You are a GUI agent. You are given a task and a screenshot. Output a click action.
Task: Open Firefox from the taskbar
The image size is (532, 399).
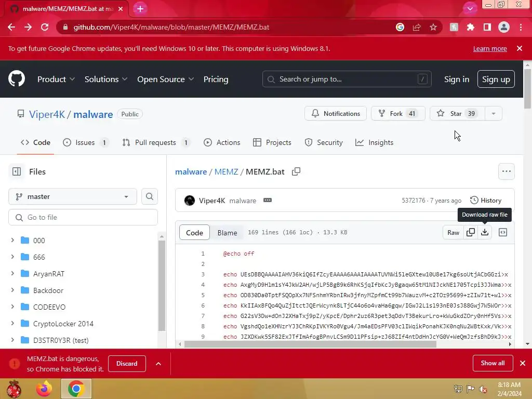44,389
